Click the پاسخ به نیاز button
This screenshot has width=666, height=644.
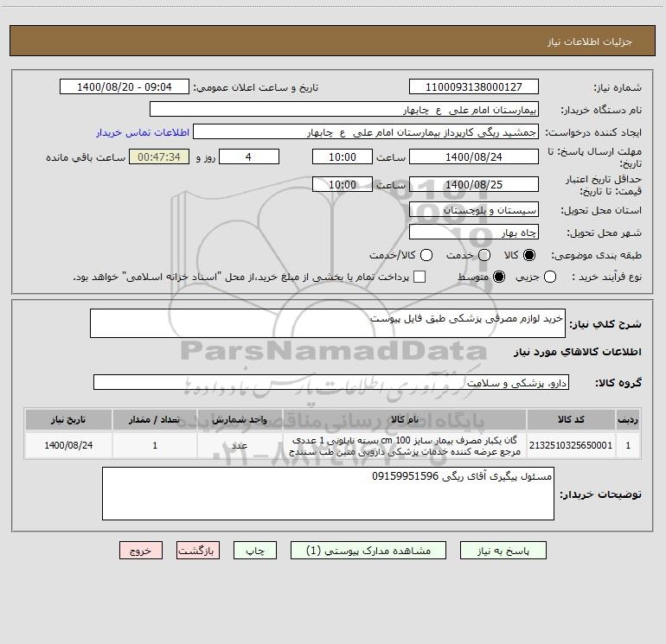[503, 551]
